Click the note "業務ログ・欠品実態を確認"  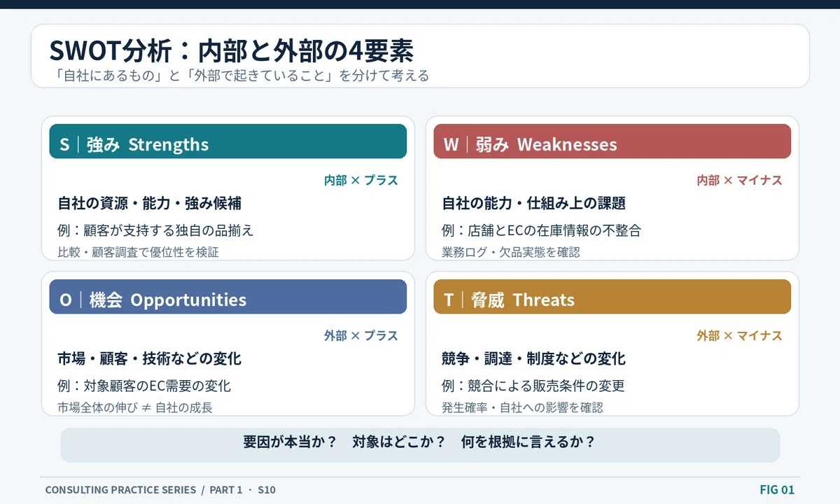click(x=511, y=252)
